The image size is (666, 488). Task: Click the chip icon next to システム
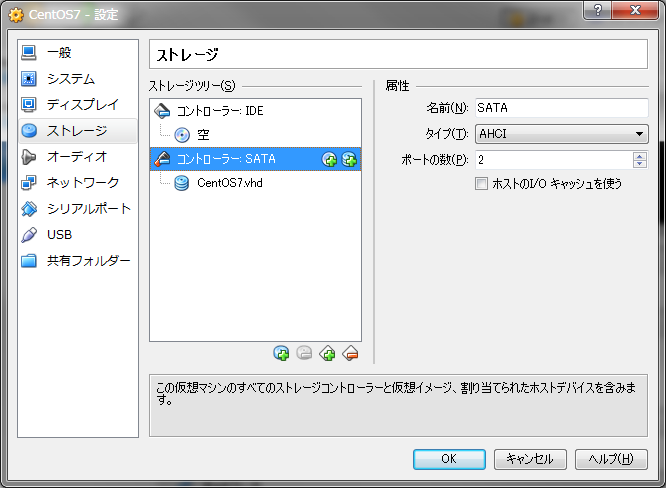point(29,79)
